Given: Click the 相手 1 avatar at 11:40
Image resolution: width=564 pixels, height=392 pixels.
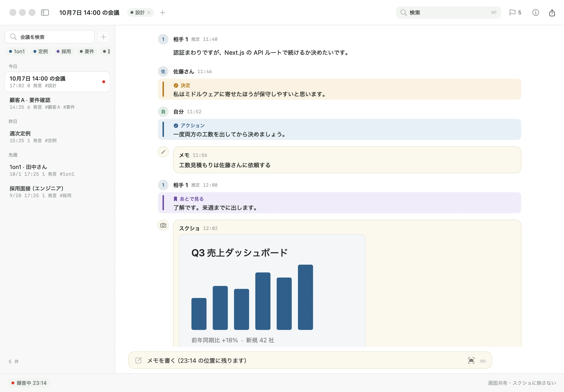Looking at the screenshot, I should tap(163, 39).
